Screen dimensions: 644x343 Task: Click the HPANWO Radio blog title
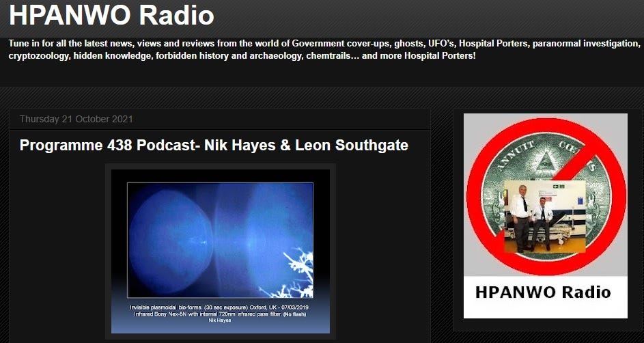click(111, 16)
